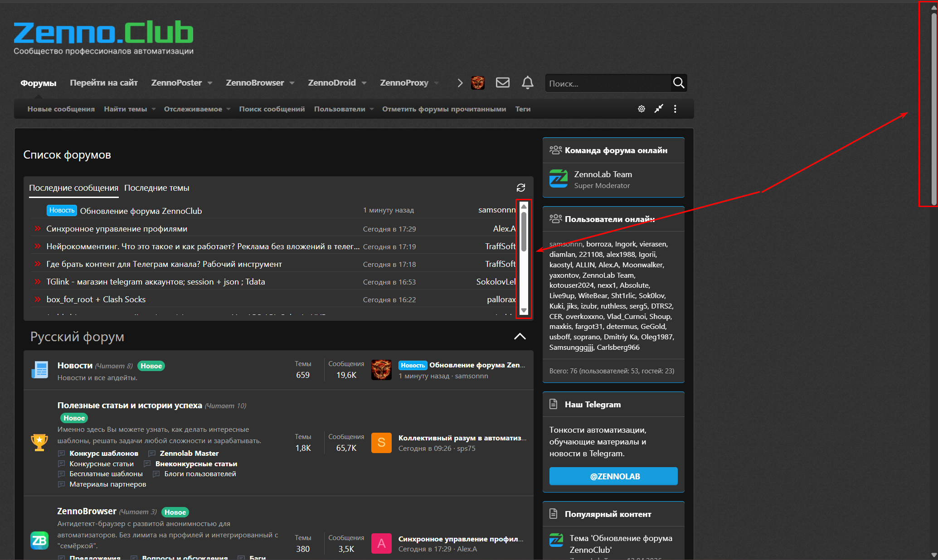Switch to the Последние темы tab
The image size is (938, 560).
[157, 188]
